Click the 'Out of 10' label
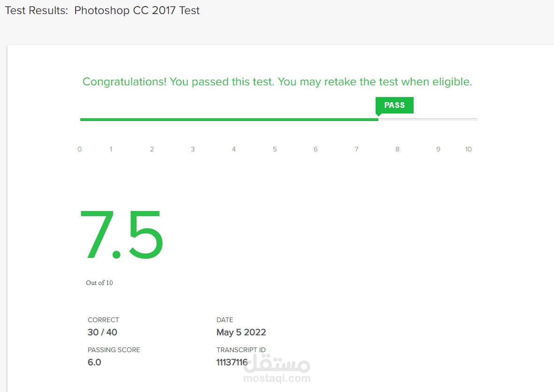The height and width of the screenshot is (392, 554). (x=99, y=283)
